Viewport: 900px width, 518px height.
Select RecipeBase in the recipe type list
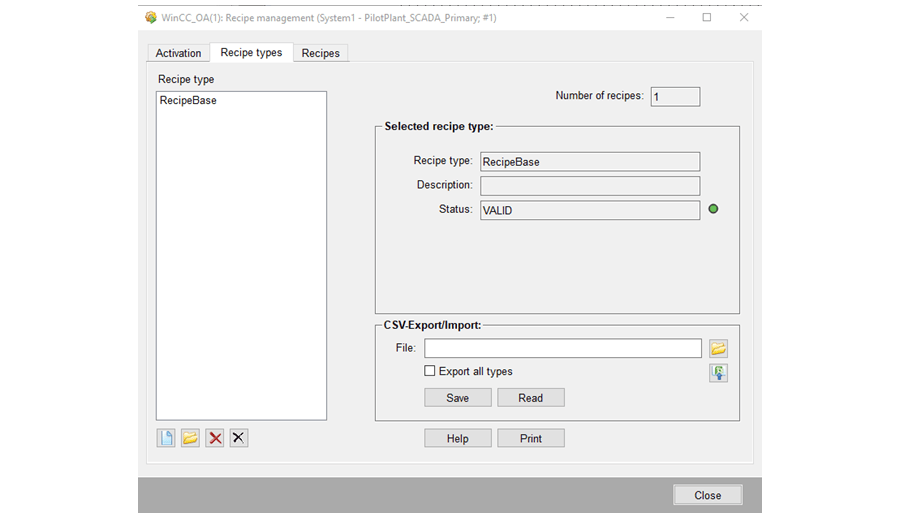tap(188, 101)
